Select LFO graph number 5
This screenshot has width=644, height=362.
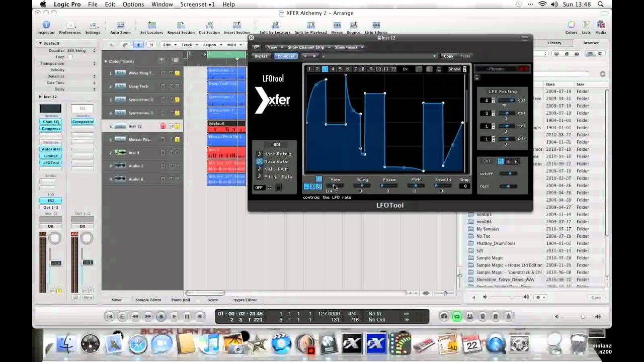[340, 69]
